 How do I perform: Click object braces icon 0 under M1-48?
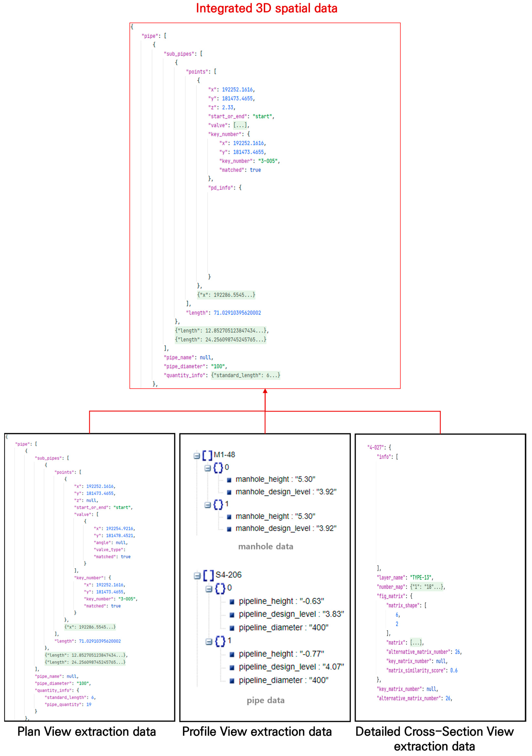click(x=218, y=468)
